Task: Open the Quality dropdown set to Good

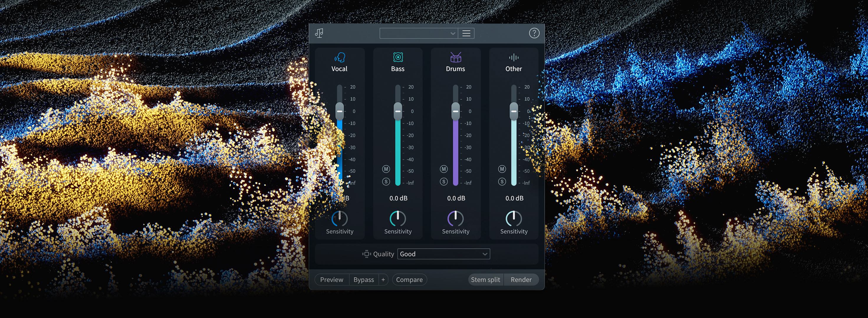Action: 444,254
